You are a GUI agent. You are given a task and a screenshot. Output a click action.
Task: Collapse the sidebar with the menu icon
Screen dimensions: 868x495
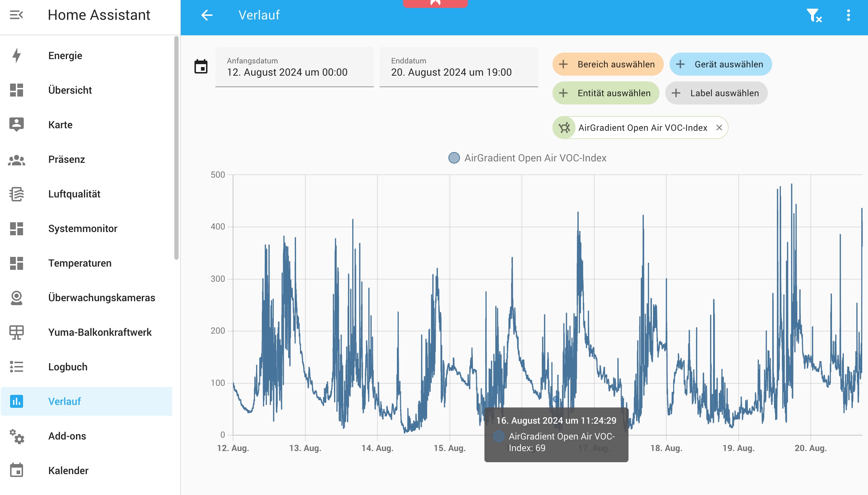pyautogui.click(x=17, y=15)
